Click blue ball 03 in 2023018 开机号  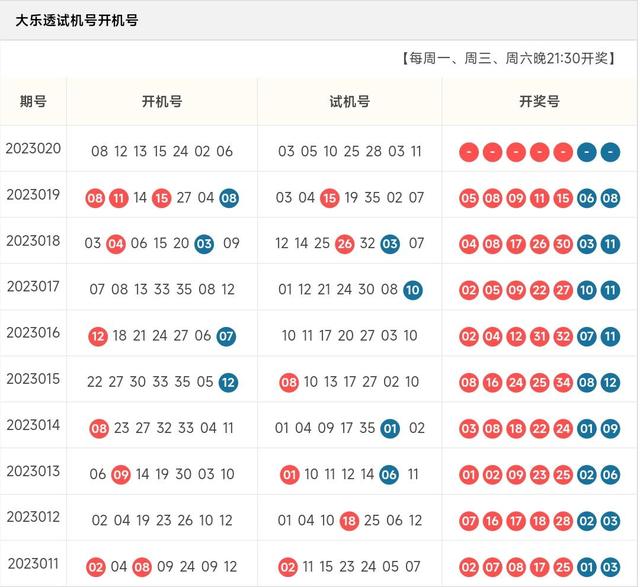pos(204,244)
